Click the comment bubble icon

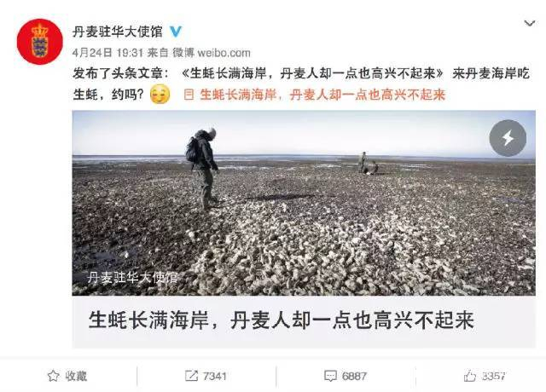pyautogui.click(x=330, y=376)
